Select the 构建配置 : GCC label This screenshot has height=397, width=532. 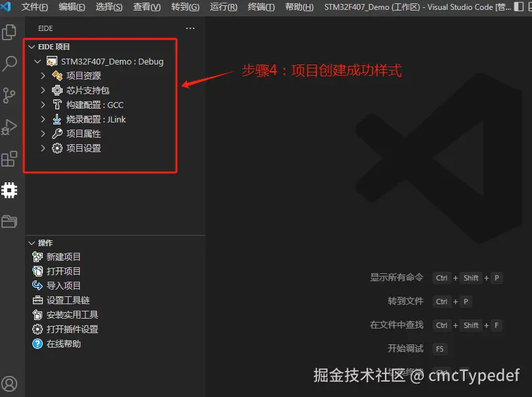pos(95,105)
